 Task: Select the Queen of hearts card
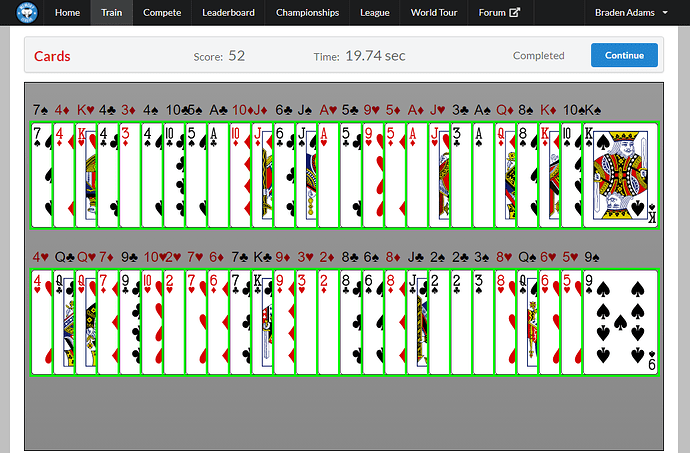click(86, 322)
